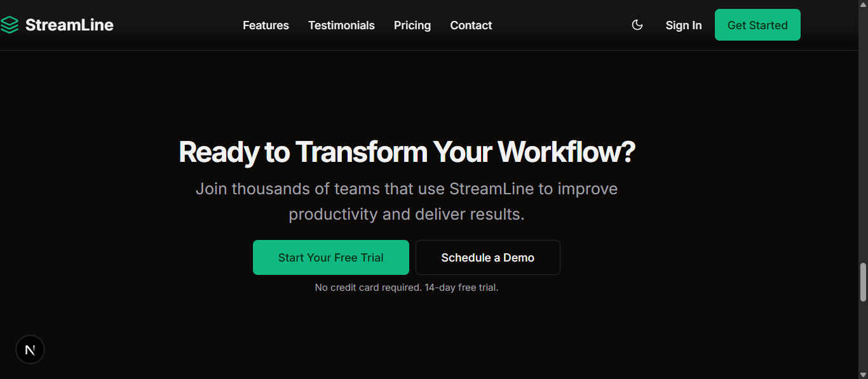Click the "Ready to Transform Your Workflow?" heading
Screen dimensions: 868x379
coord(407,152)
